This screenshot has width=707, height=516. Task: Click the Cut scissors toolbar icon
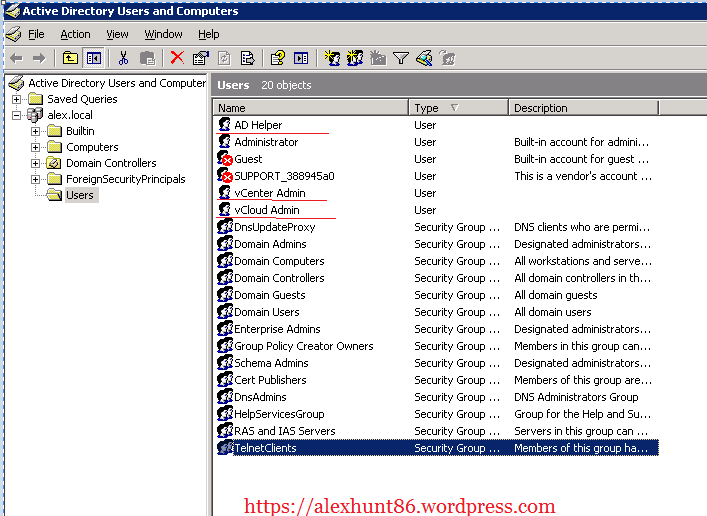[x=123, y=58]
